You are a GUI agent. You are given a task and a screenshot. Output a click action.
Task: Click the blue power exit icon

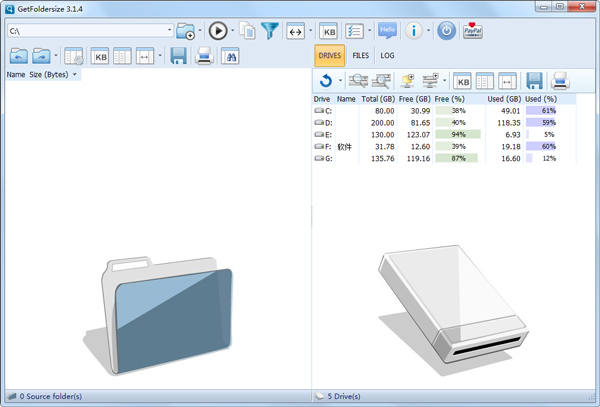tap(446, 30)
